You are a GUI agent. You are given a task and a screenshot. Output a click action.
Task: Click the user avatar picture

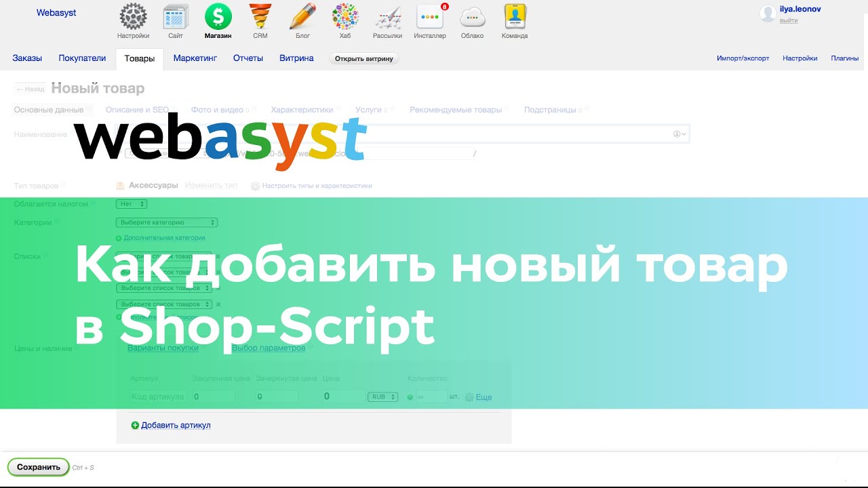(768, 14)
